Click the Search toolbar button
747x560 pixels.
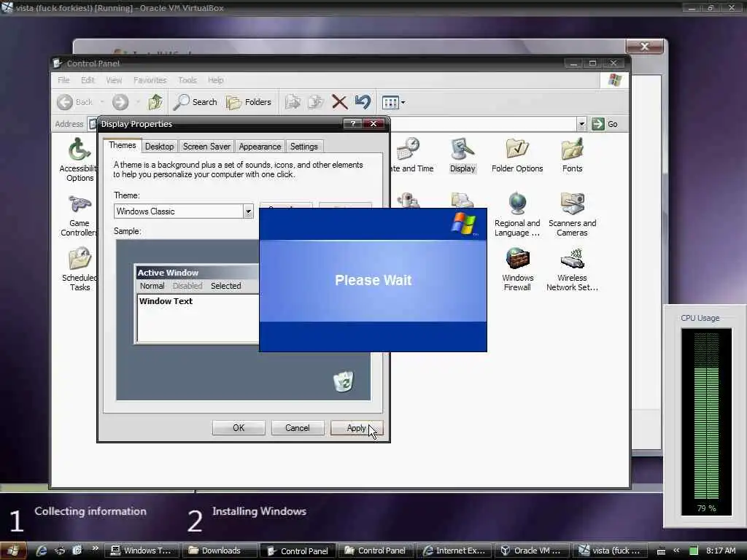[x=196, y=102]
